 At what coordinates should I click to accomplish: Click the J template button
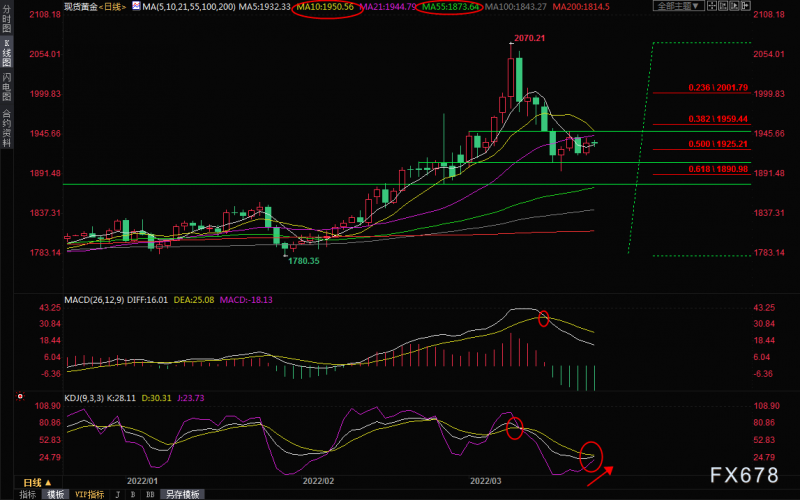tap(117, 494)
